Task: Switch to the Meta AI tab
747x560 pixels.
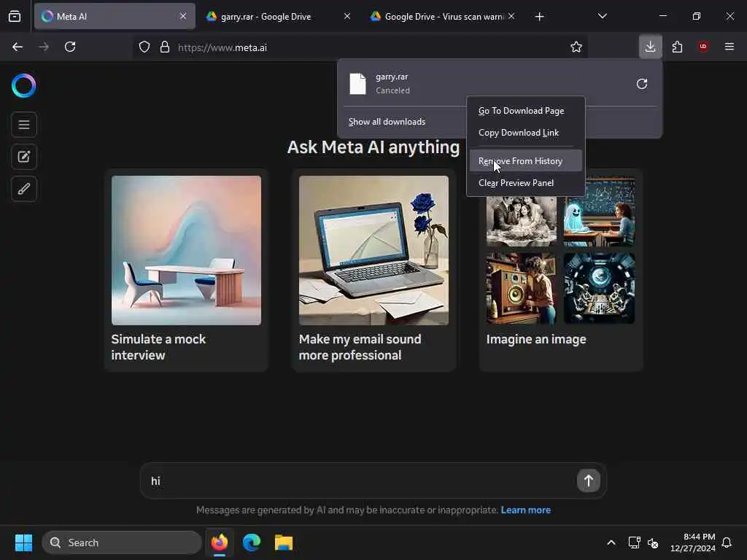Action: 115,16
